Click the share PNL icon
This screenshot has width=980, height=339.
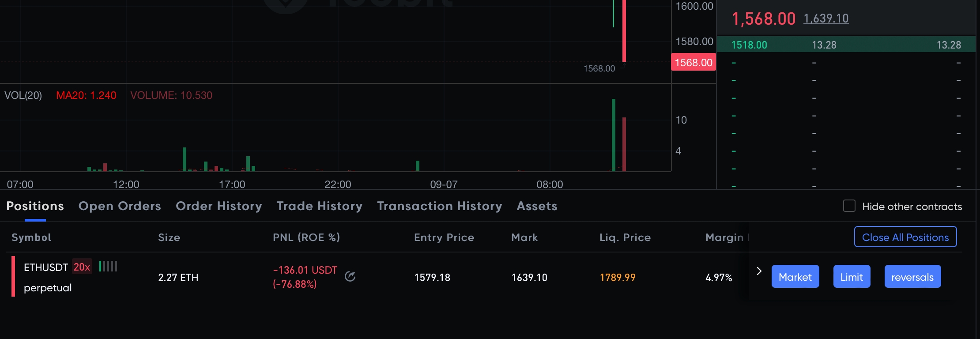pos(350,276)
